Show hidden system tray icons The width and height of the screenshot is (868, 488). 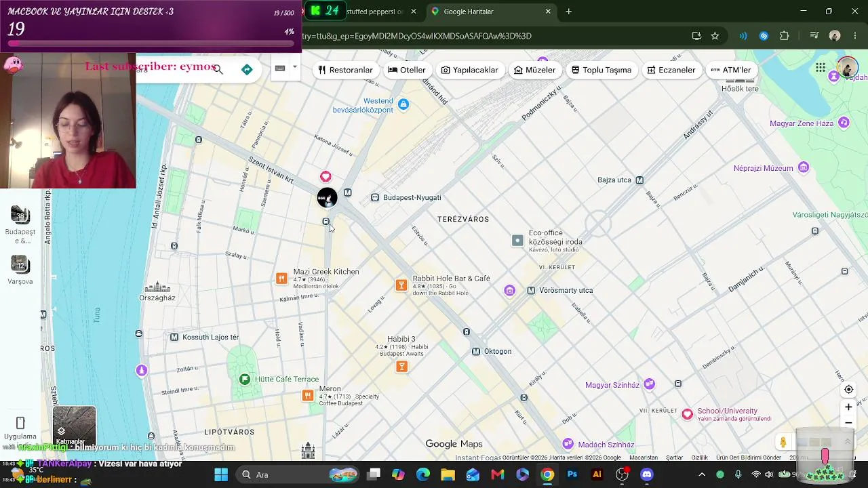click(702, 474)
